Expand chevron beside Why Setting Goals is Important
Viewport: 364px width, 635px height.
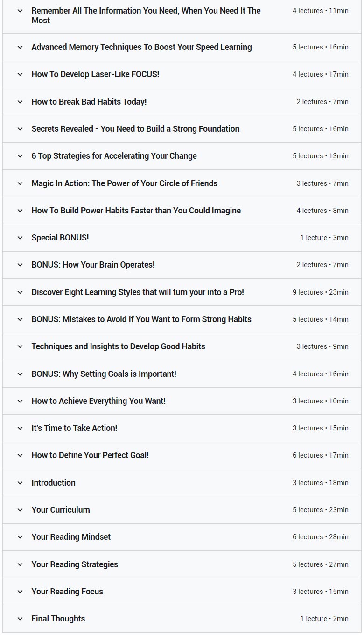pos(20,374)
